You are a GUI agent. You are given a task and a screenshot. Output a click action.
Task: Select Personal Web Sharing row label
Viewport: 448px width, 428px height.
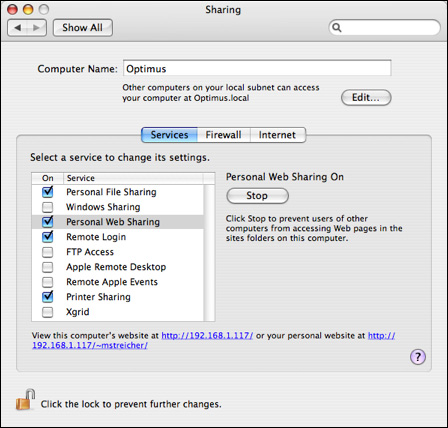point(113,222)
